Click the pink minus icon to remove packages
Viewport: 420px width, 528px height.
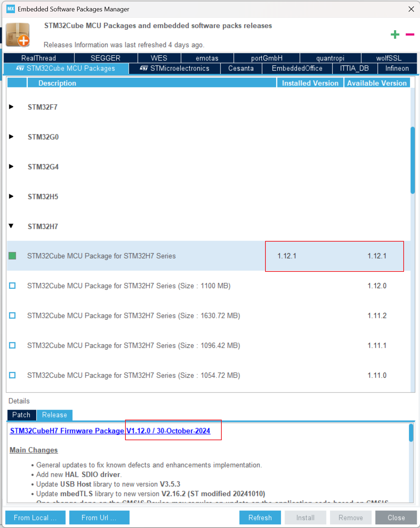coord(410,34)
